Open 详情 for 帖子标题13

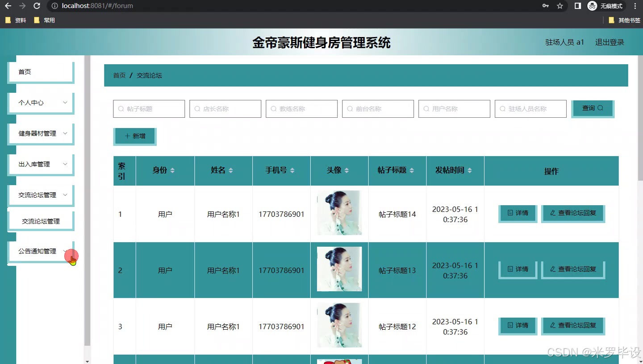[518, 269]
